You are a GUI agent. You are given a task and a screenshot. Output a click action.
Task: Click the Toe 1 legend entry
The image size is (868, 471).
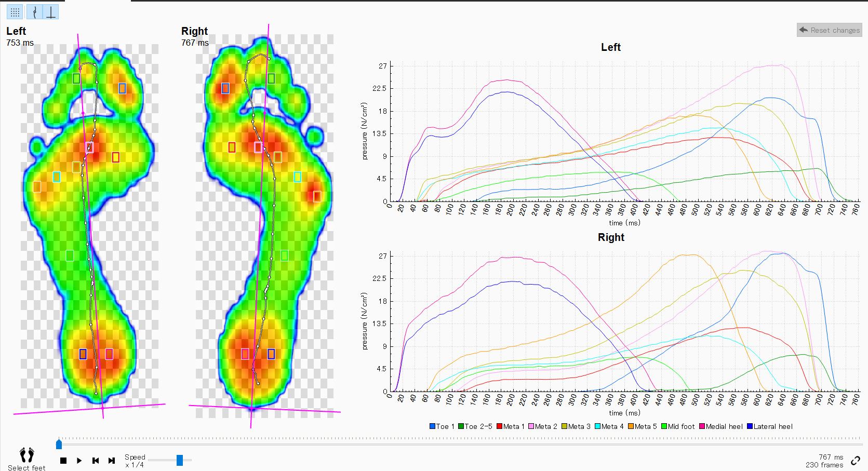pos(442,426)
